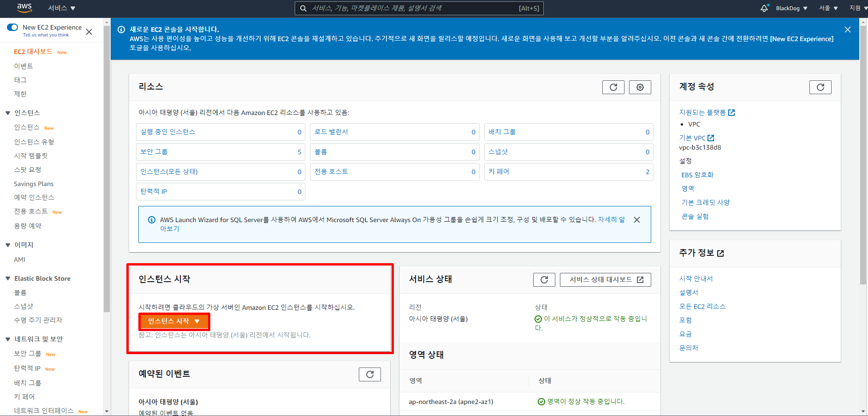Open Savings Plans in sidebar

pyautogui.click(x=34, y=184)
